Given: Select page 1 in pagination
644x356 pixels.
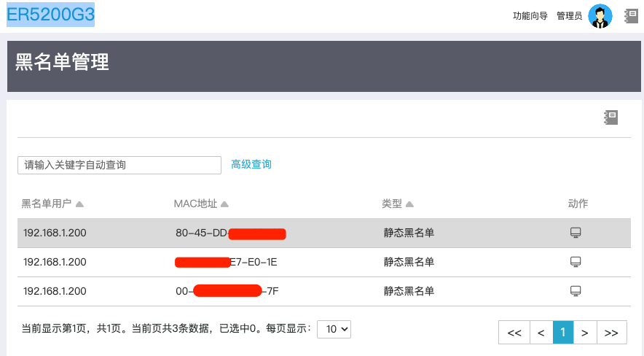Looking at the screenshot, I should pos(563,333).
